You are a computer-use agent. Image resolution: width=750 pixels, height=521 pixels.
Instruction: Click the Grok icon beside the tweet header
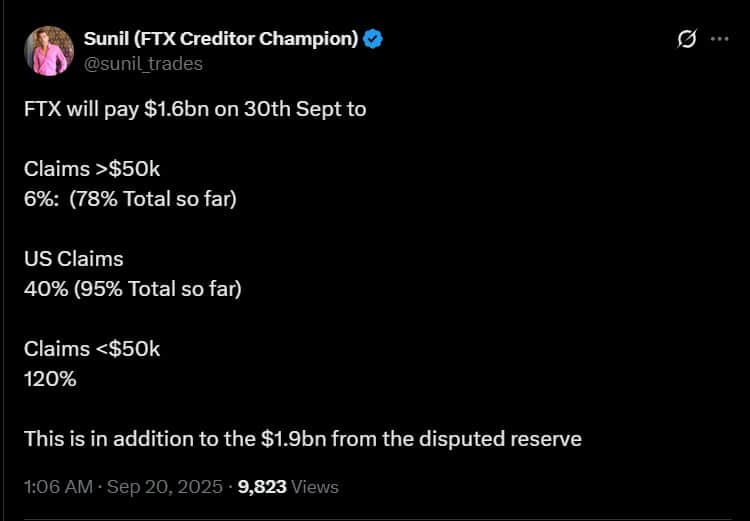[x=687, y=40]
